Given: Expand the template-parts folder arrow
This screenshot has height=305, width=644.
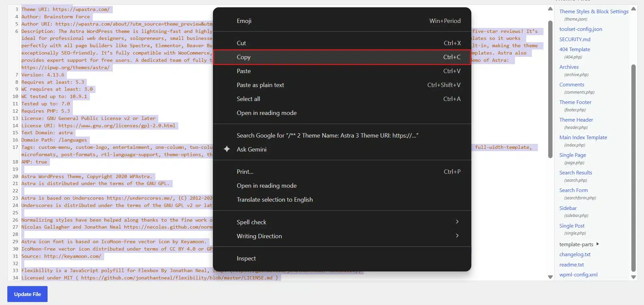Looking at the screenshot, I should [598, 244].
